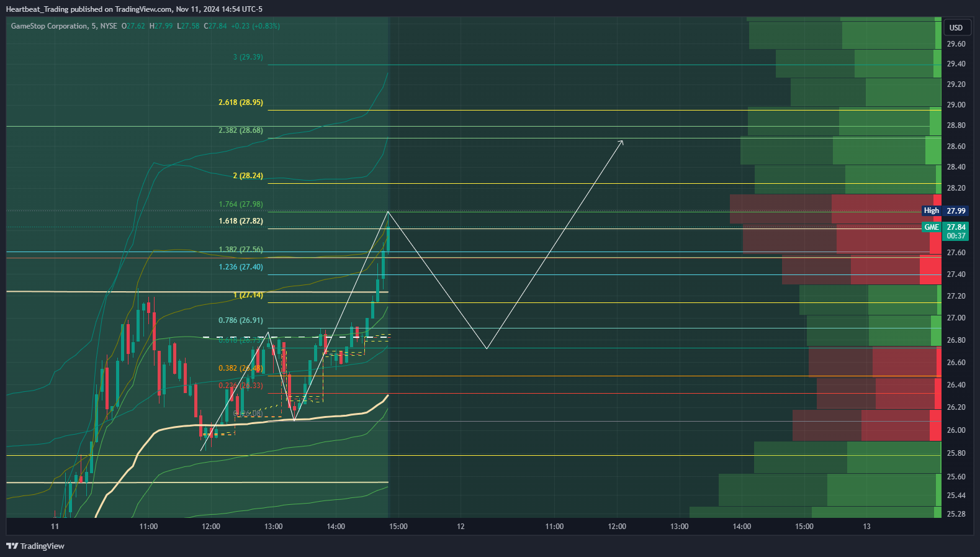Click the 26.80 tick on price axis
This screenshot has height=557, width=980.
pos(956,340)
